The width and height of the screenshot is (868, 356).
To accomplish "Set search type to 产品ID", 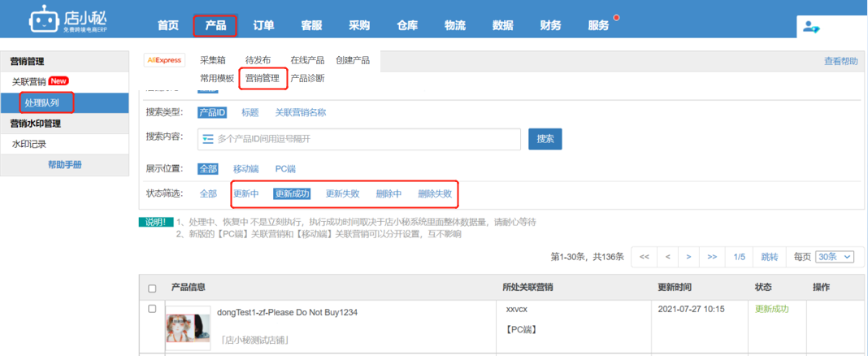I will (212, 112).
